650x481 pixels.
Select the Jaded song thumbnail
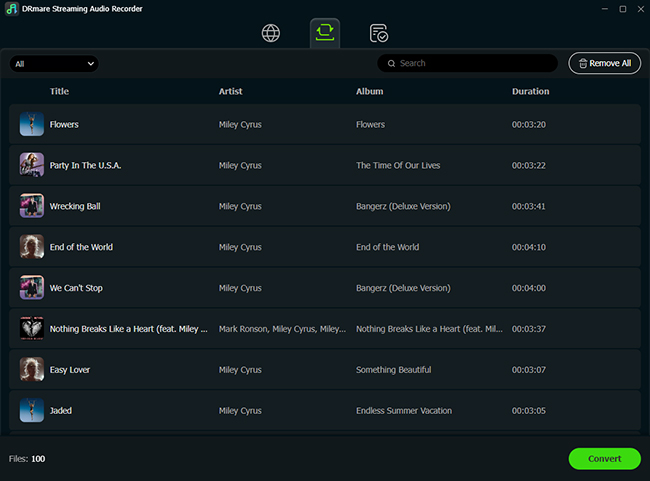point(32,410)
